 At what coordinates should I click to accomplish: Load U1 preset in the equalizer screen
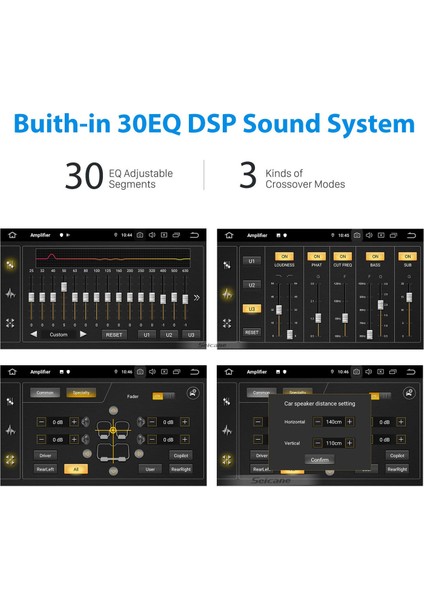click(x=147, y=335)
